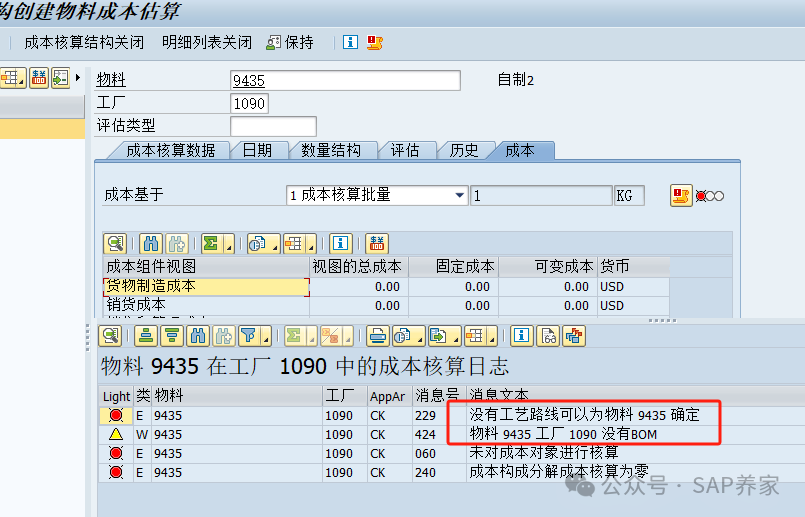Click the details magnifier icon in the cost toolbar
Screen dimensions: 805x517
[x=115, y=243]
